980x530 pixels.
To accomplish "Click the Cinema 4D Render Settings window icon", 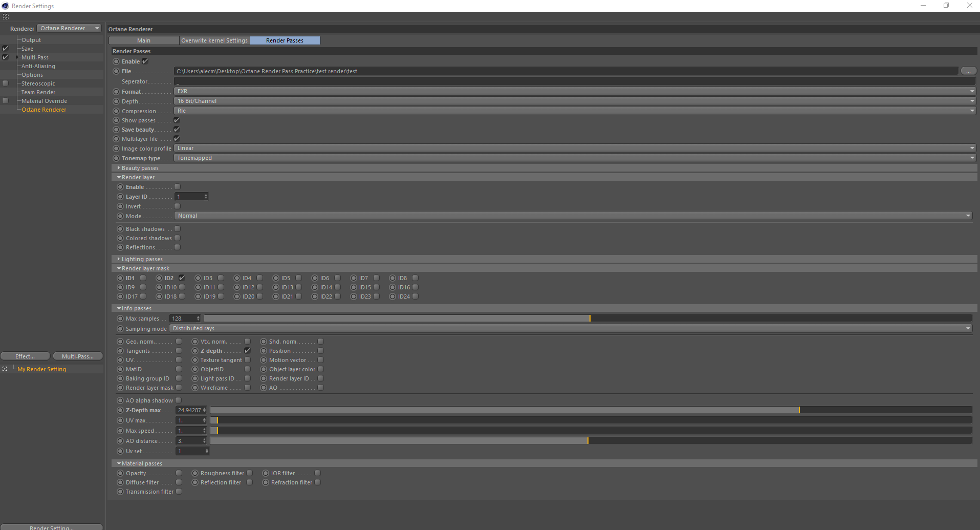I will [6, 6].
